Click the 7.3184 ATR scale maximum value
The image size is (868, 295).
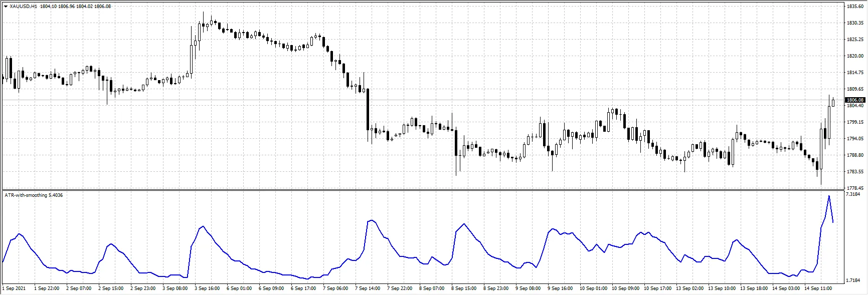[852, 194]
